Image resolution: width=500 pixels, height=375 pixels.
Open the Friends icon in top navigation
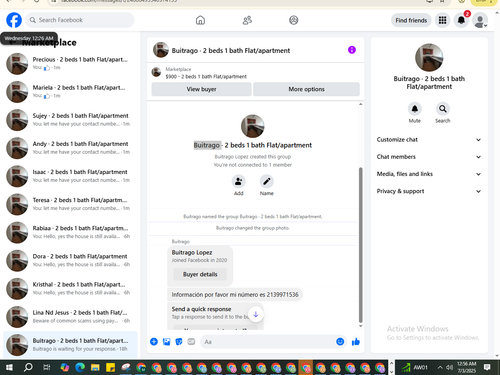coord(247,20)
